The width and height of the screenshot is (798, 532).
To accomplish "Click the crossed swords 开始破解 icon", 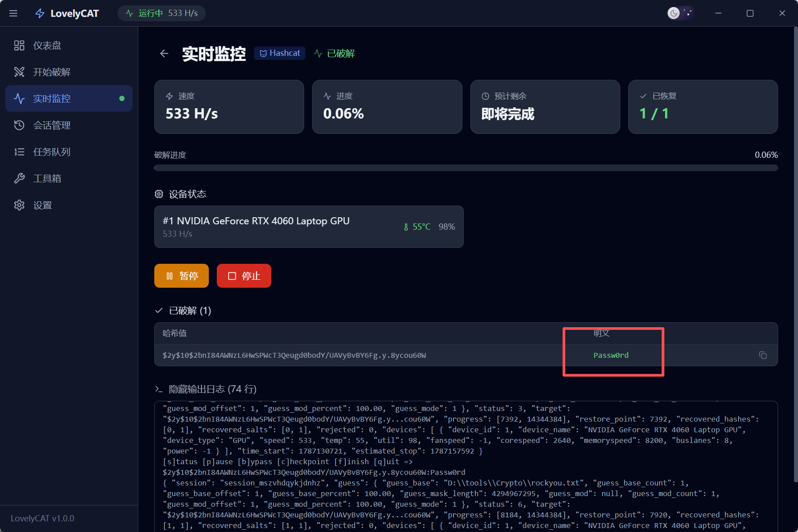I will (19, 72).
